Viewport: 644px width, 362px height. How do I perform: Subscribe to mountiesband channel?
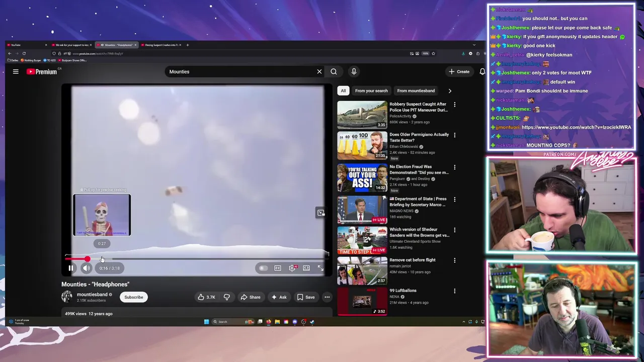[134, 297]
